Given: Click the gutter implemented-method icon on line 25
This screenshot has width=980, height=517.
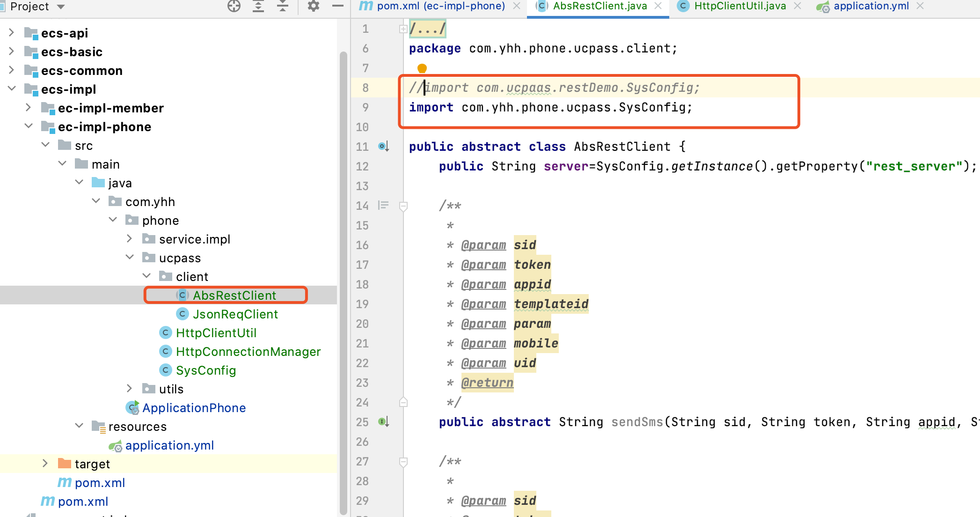Looking at the screenshot, I should [x=383, y=422].
